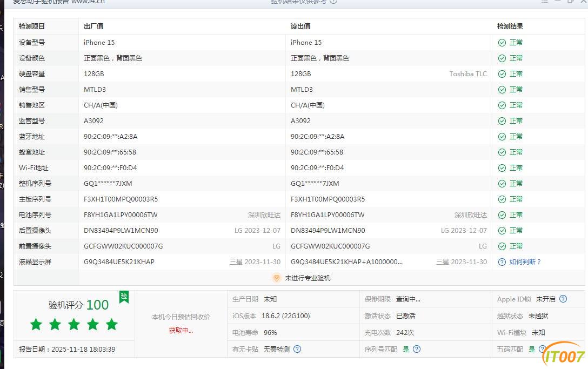Screen dimensions: 588x369
Task: Click the green check icon for 销售地区
Action: (502, 105)
